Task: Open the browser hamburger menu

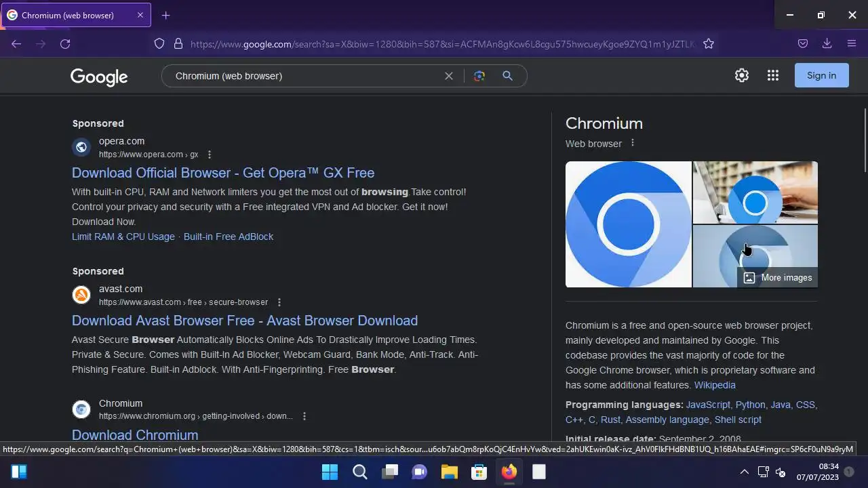Action: [852, 43]
